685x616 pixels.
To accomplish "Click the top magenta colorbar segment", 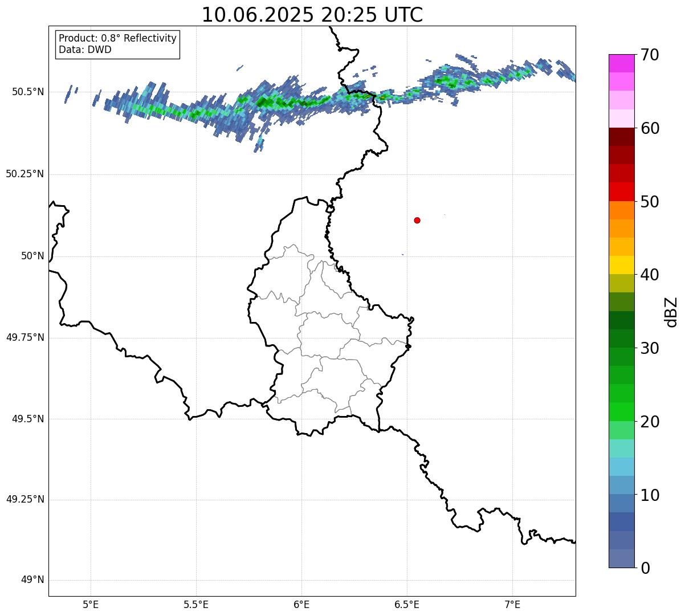I will coord(621,63).
